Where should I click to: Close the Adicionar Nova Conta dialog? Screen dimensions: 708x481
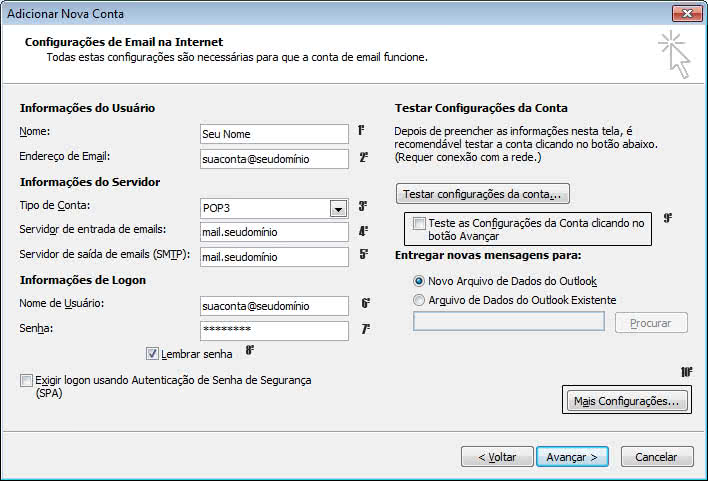[687, 14]
